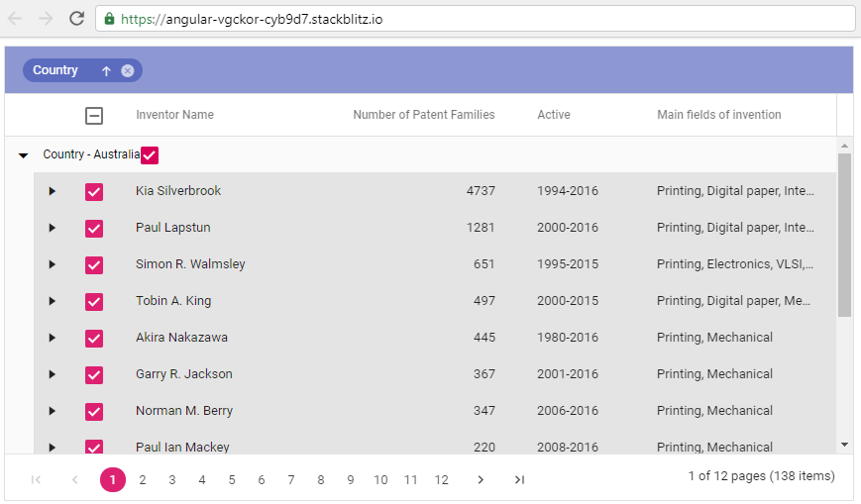Sort by Inventor Name column header

click(x=174, y=115)
